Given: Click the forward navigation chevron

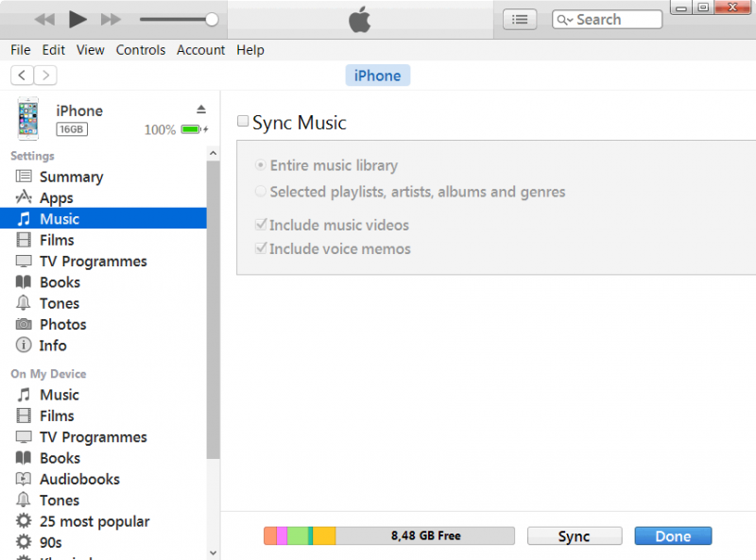Looking at the screenshot, I should tap(43, 75).
